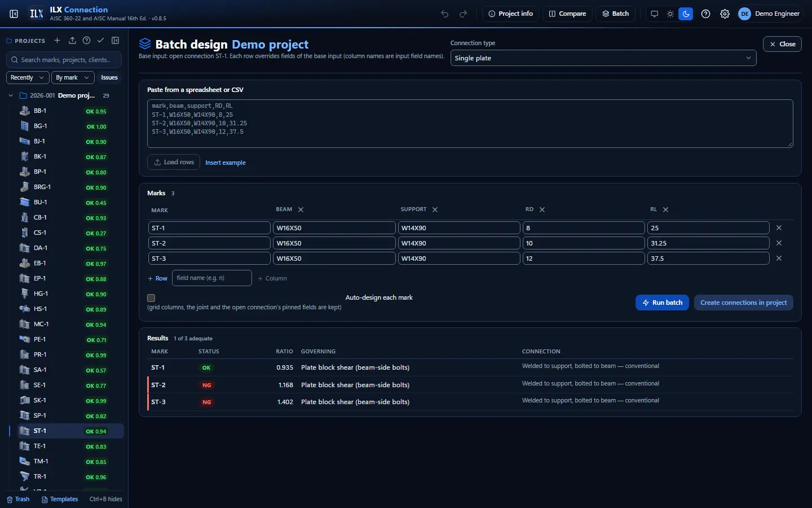Click the ILX logo icon
Image resolution: width=812 pixels, height=508 pixels.
pos(37,14)
